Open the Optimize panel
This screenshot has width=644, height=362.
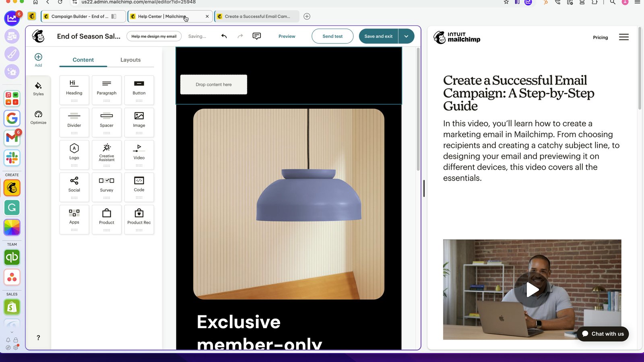coord(38,117)
